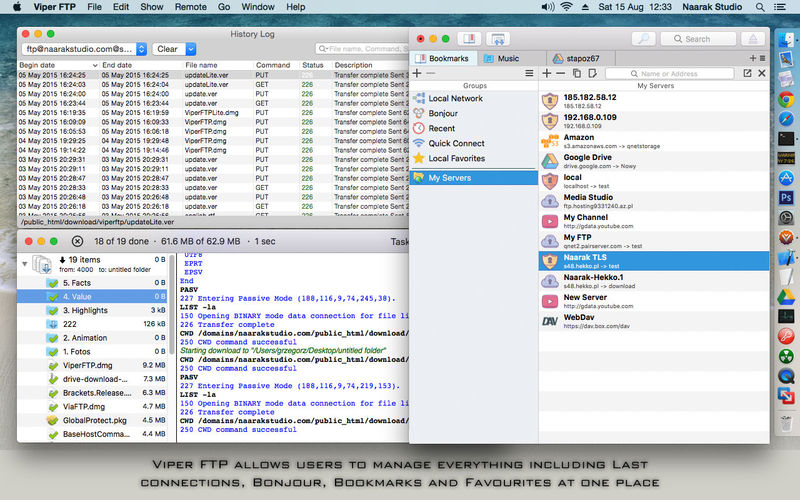Click the duplicate server copy icon
Viewport: 800px width, 500px height.
[x=576, y=73]
